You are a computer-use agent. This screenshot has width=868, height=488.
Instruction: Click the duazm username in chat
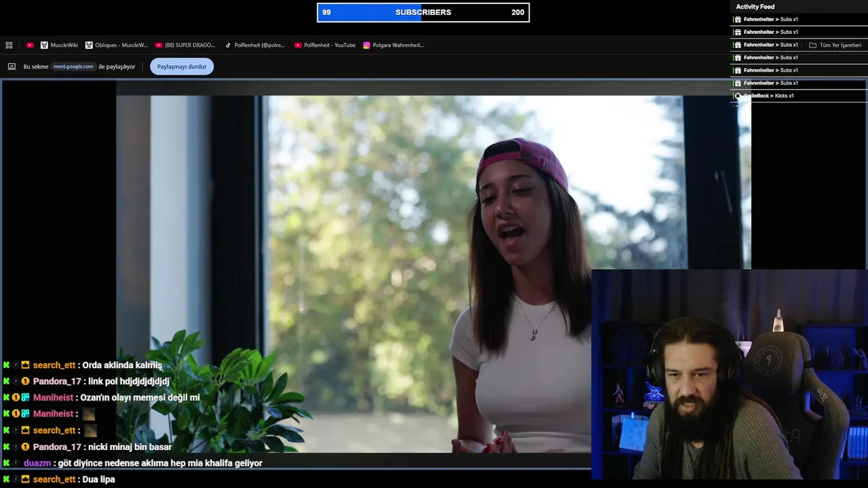pos(37,464)
